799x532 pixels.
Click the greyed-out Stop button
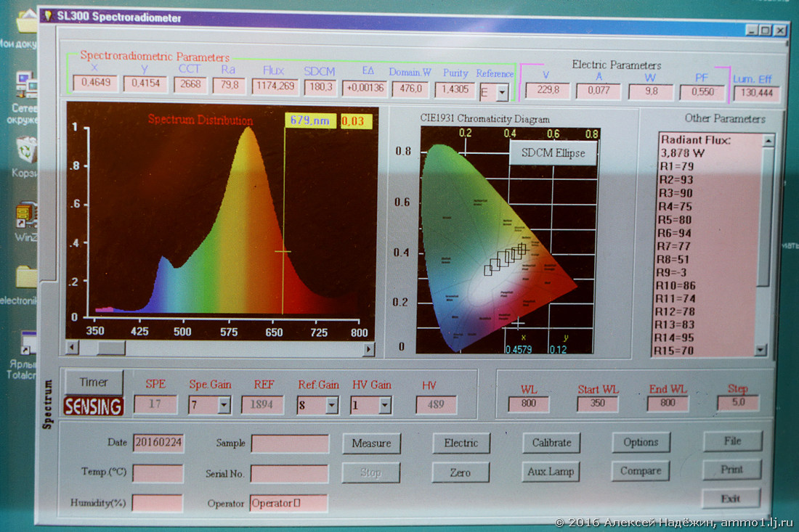pyautogui.click(x=370, y=473)
